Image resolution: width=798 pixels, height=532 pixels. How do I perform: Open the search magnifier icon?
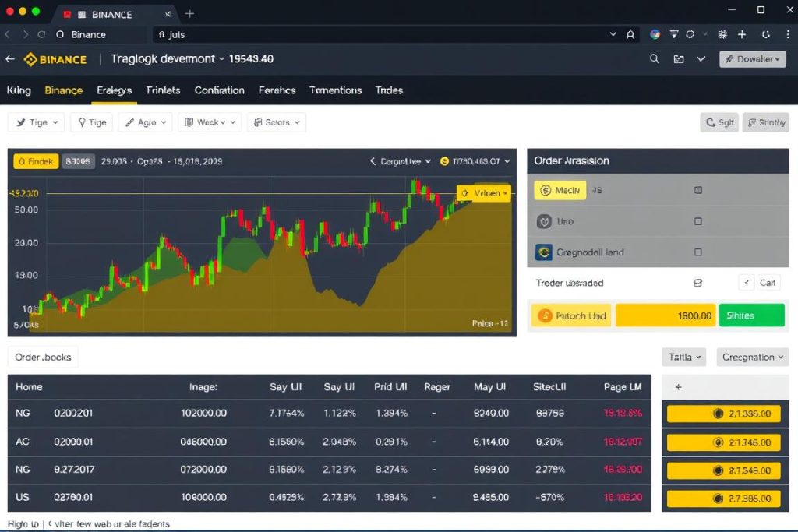(655, 59)
